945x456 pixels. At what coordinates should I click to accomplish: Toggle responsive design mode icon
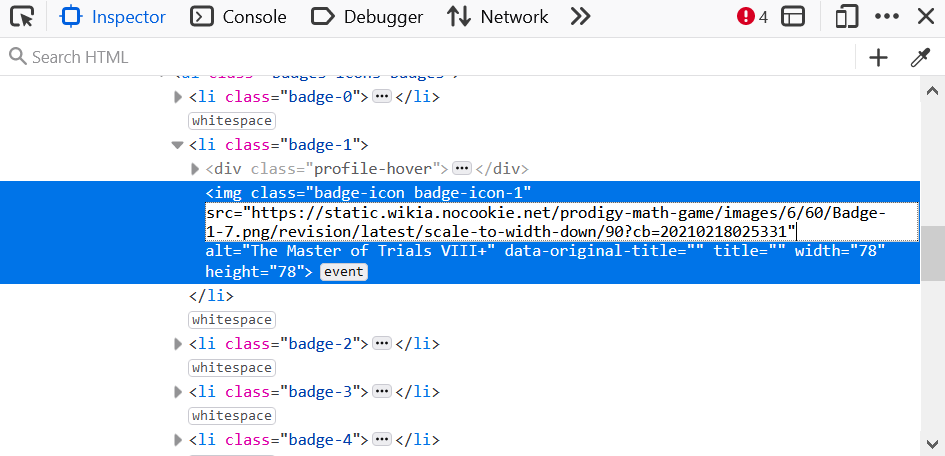(847, 17)
